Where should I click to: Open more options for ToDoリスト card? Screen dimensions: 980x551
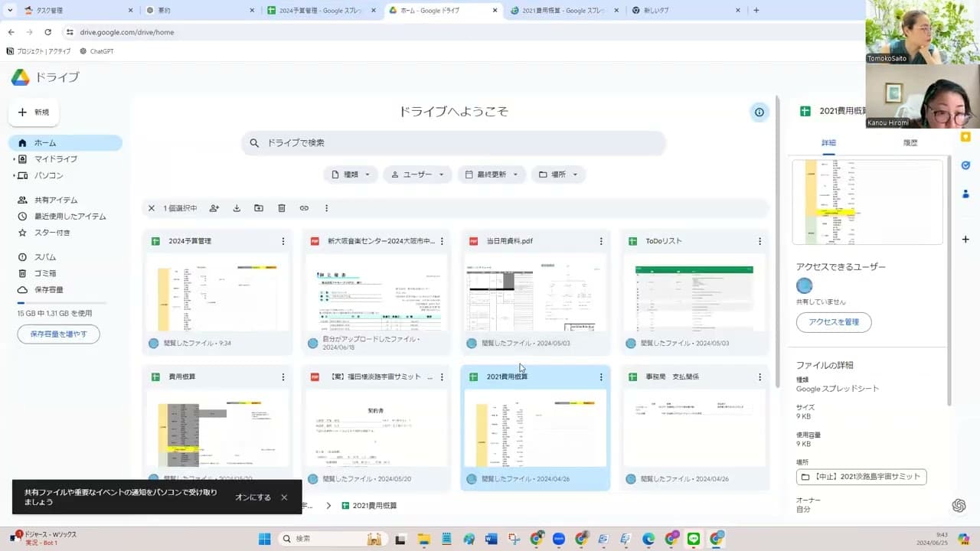coord(759,241)
